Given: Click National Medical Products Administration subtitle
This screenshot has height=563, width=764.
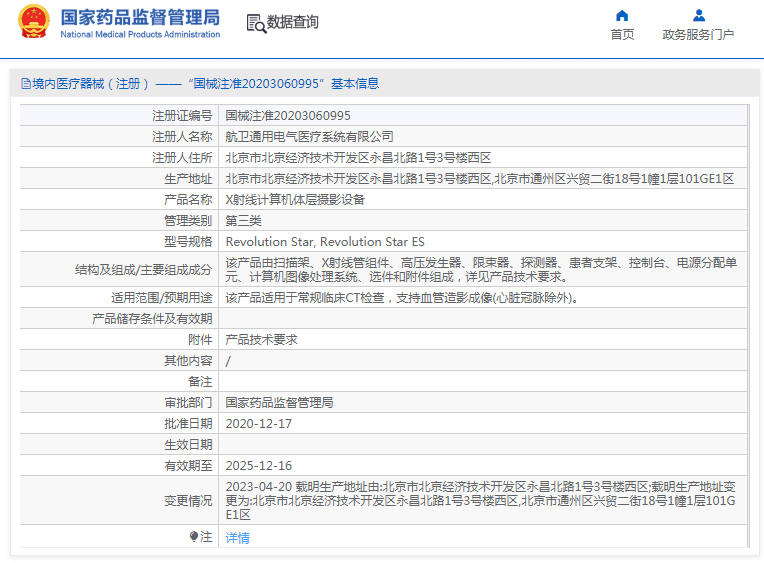Looking at the screenshot, I should (140, 35).
